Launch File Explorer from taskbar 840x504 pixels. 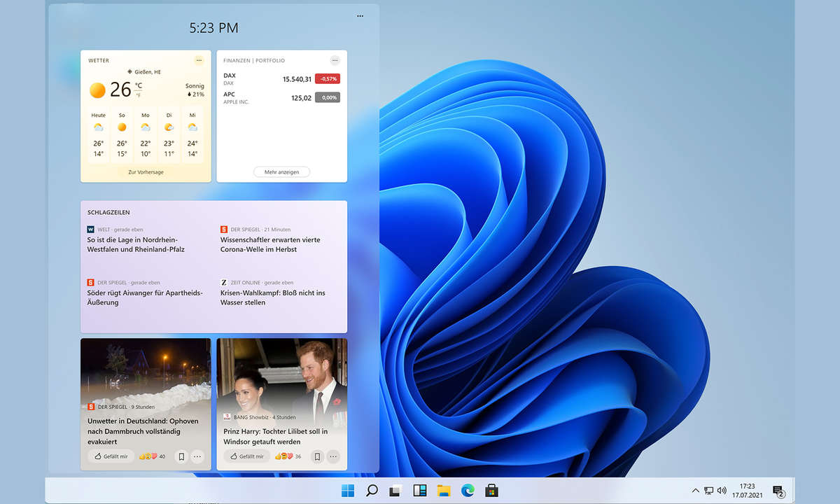point(443,490)
